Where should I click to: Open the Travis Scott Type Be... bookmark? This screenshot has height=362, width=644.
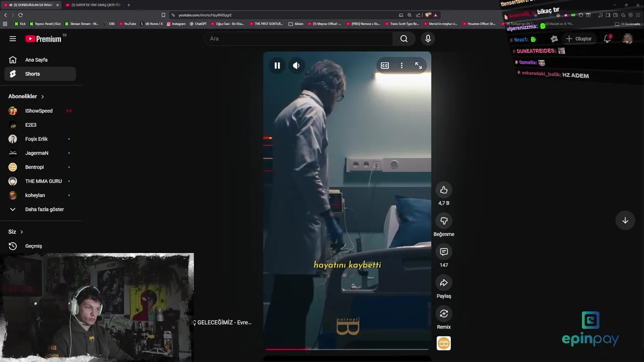tap(401, 24)
